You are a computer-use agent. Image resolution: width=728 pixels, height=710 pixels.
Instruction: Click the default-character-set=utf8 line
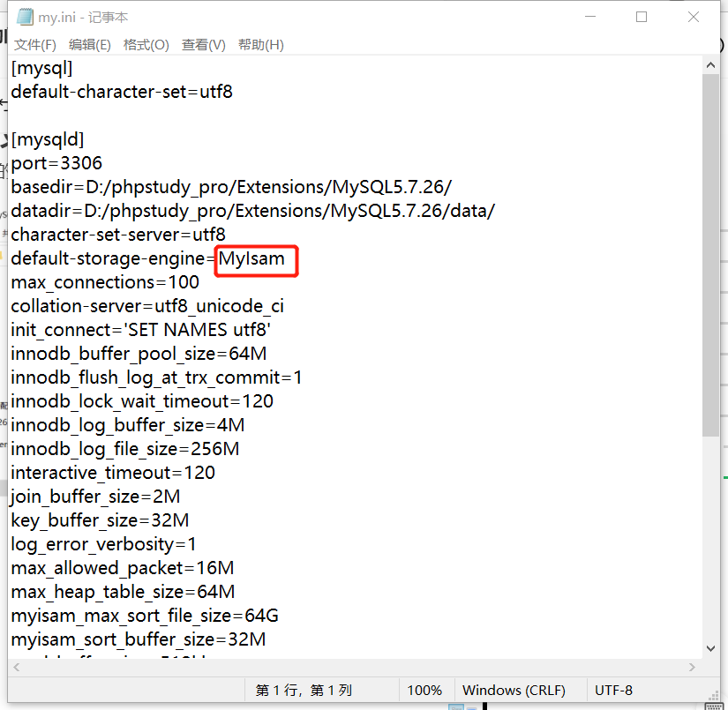(122, 92)
